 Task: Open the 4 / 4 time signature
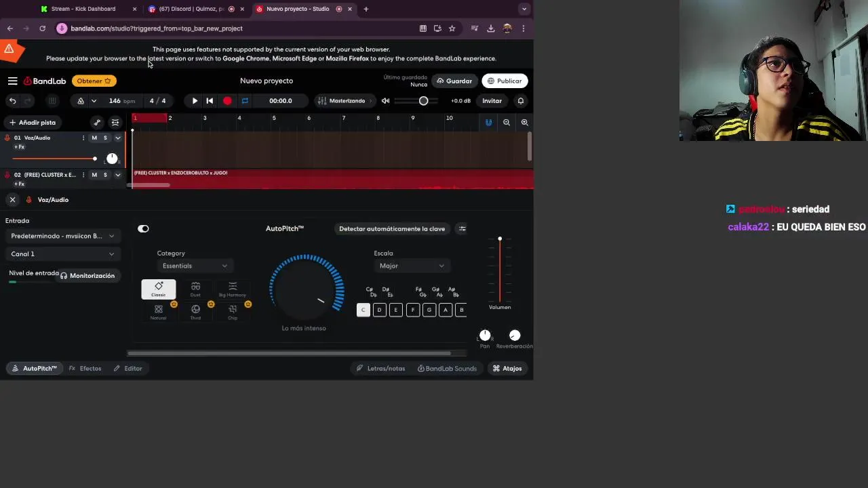point(157,101)
